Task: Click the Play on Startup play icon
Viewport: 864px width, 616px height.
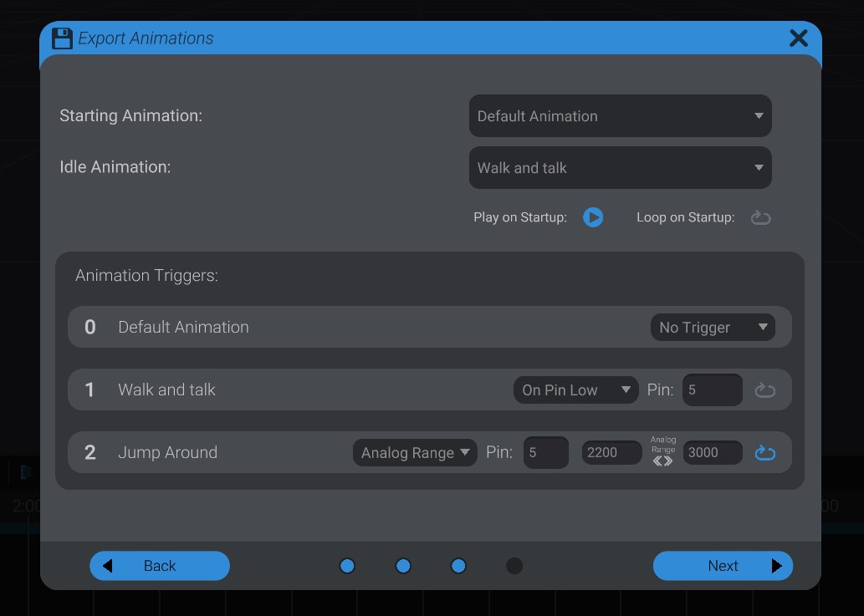Action: coord(594,217)
